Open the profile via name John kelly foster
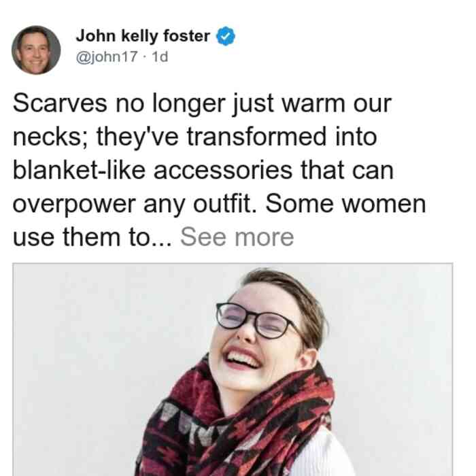This screenshot has width=476, height=476. pos(143,36)
